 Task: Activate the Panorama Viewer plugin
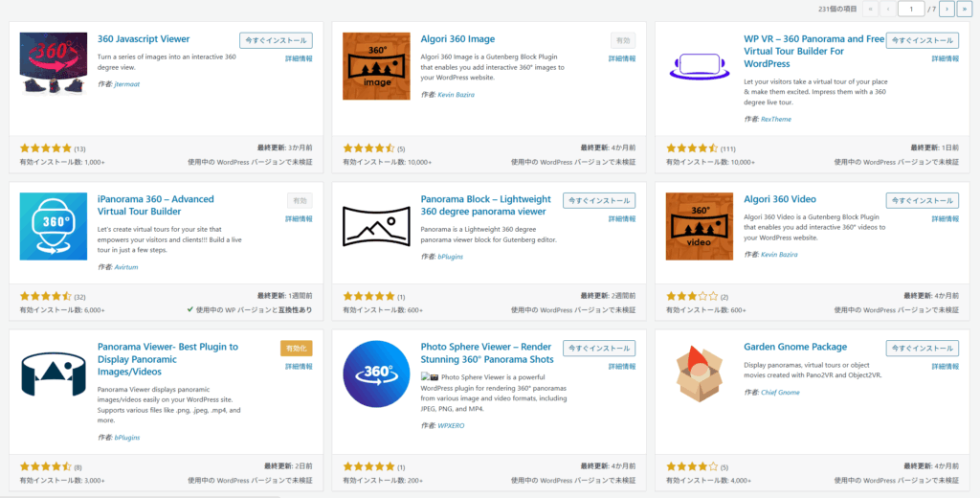[296, 348]
